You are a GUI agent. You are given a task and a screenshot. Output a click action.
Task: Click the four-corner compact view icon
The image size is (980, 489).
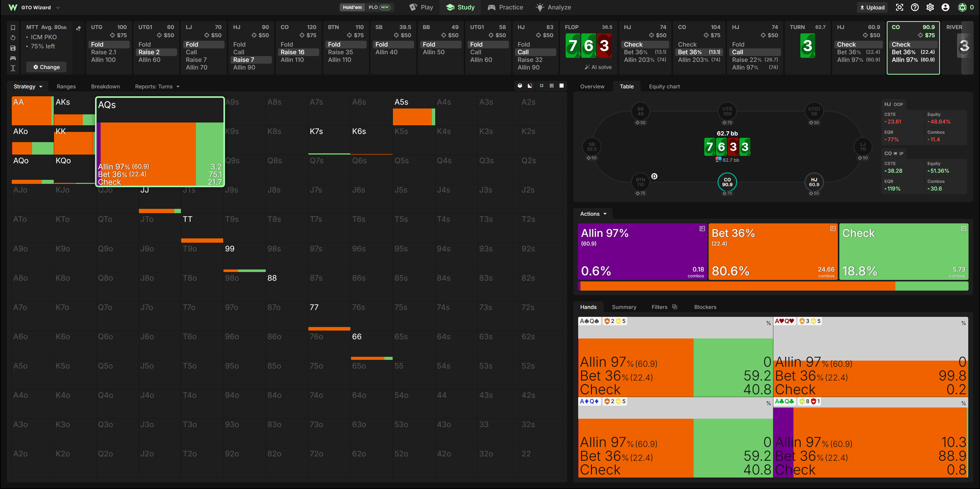(x=541, y=86)
